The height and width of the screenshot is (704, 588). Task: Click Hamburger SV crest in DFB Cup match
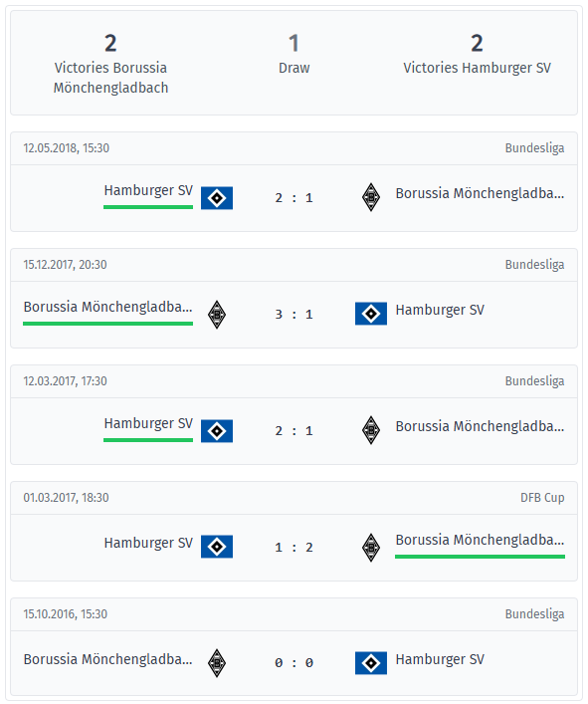pyautogui.click(x=217, y=547)
